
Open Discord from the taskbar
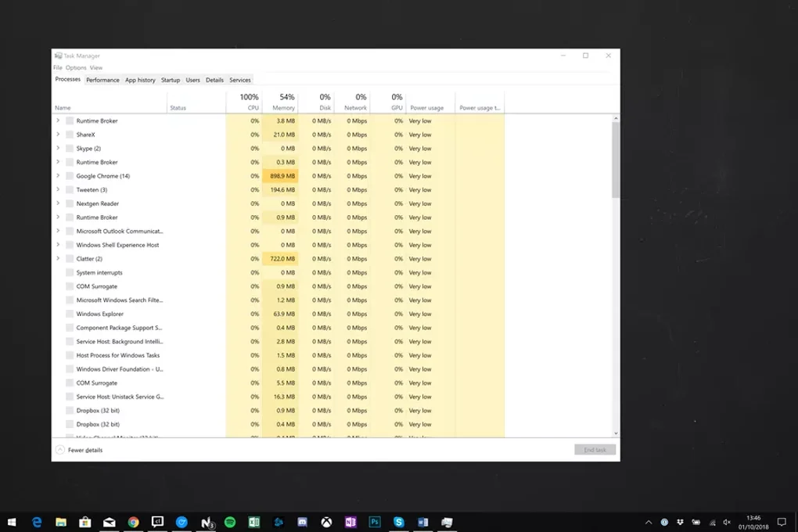point(302,522)
